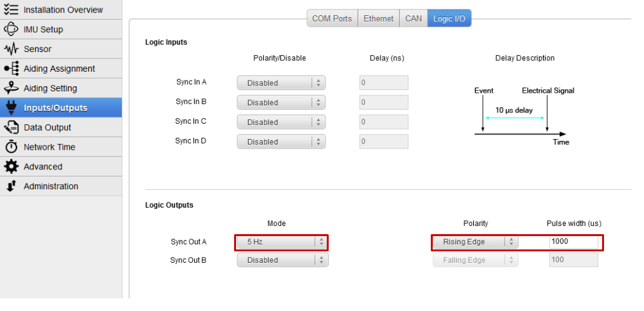Click the IMU Setup icon

(11, 29)
